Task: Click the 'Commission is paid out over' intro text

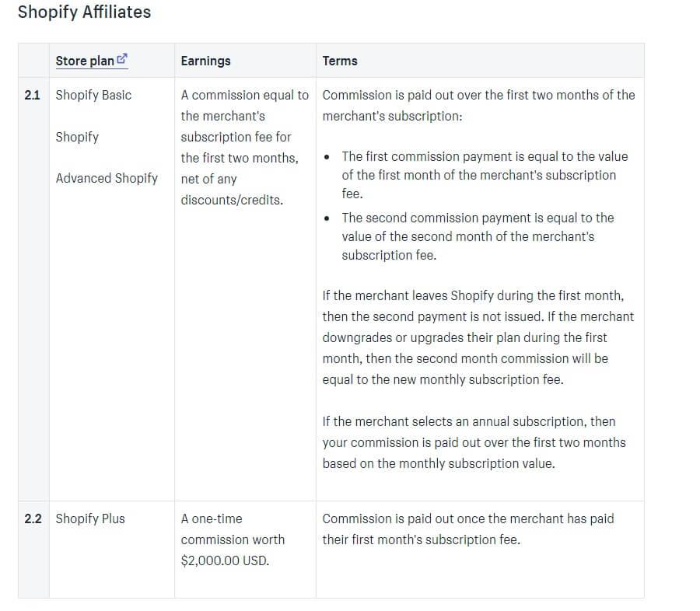Action: click(478, 105)
